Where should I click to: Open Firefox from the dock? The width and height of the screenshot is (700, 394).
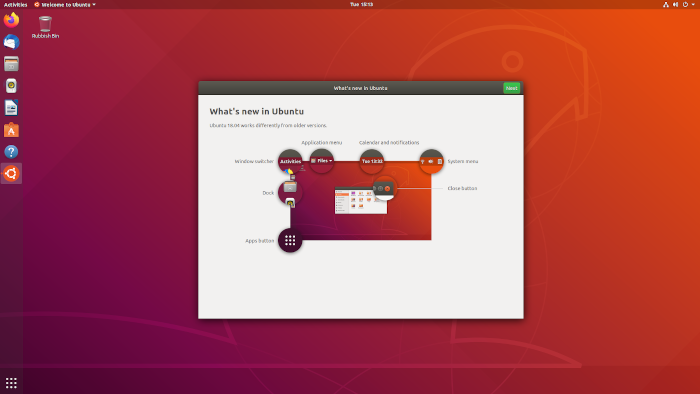(x=11, y=20)
